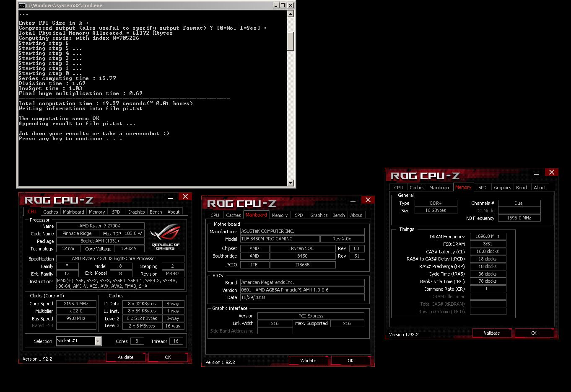Switch to About tab in Mainboard window
The height and width of the screenshot is (392, 571).
[356, 215]
